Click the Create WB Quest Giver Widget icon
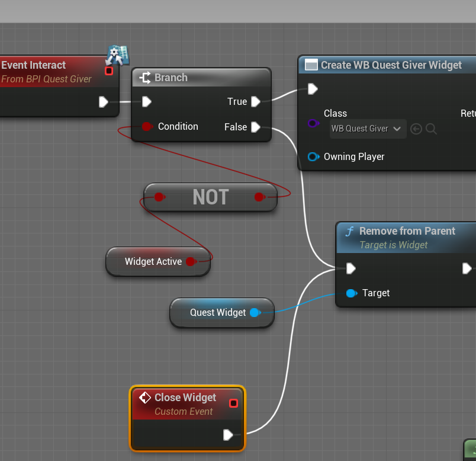476x461 pixels. (x=311, y=65)
